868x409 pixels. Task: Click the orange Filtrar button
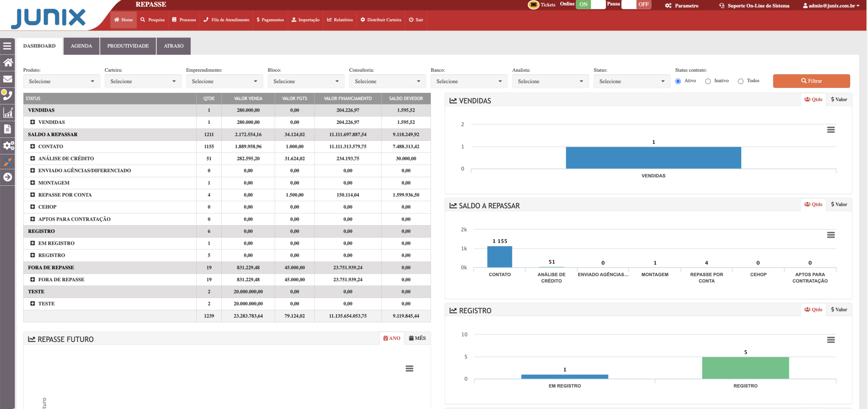pos(811,81)
